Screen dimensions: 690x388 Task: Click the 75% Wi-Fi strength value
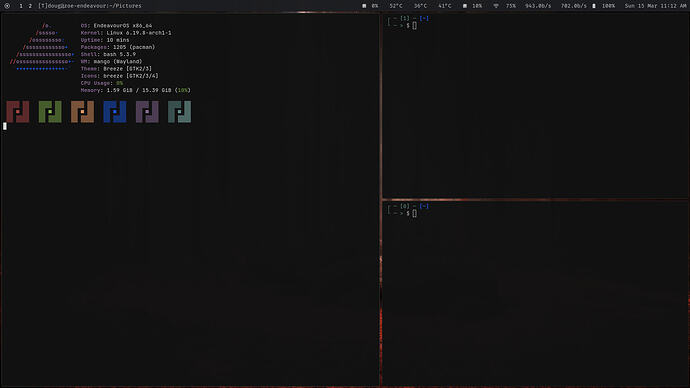pos(510,6)
